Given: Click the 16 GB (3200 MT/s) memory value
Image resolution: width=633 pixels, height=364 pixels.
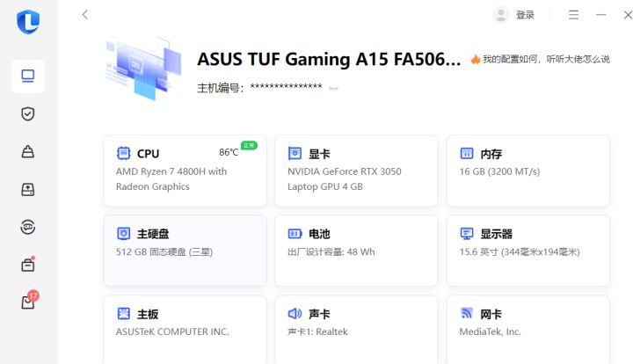Looking at the screenshot, I should pos(499,171).
